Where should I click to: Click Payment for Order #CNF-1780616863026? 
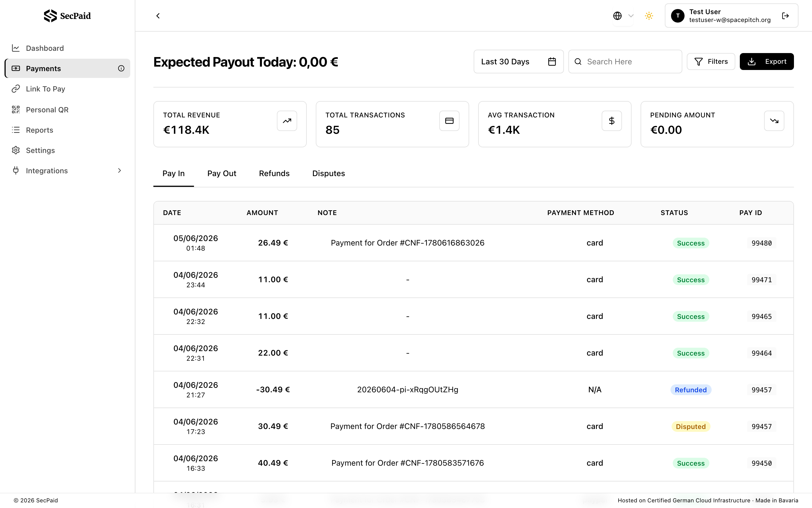[408, 243]
